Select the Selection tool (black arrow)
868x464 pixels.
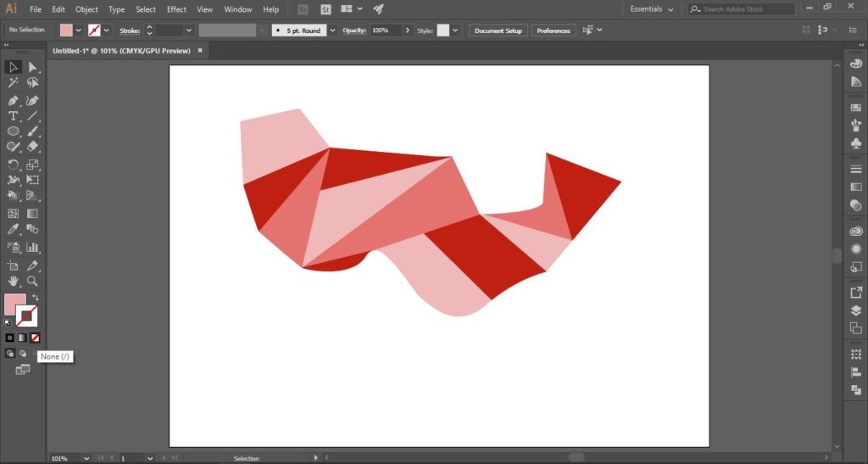[13, 67]
